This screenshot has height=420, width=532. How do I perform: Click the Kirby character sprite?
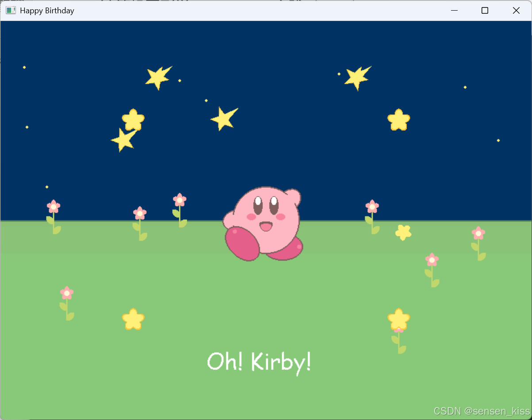point(263,224)
